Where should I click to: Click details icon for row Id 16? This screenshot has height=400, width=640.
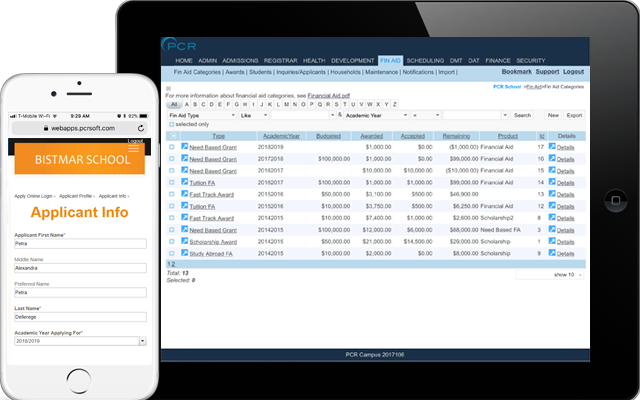[552, 158]
